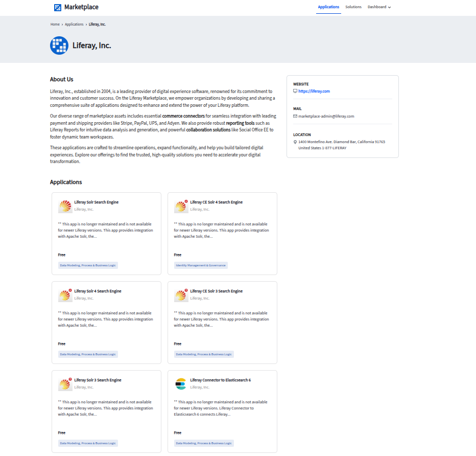Open the Applications tab in top navigation

[x=328, y=7]
